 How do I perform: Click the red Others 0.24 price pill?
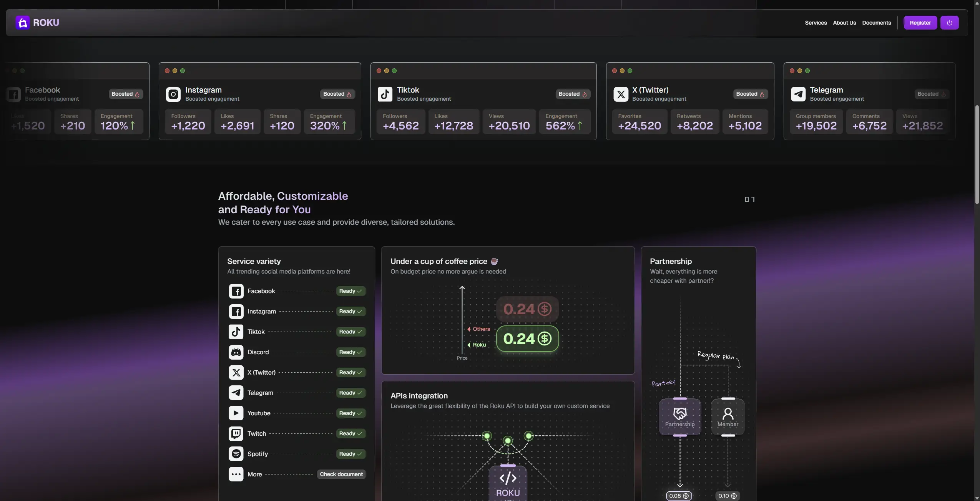click(x=527, y=309)
